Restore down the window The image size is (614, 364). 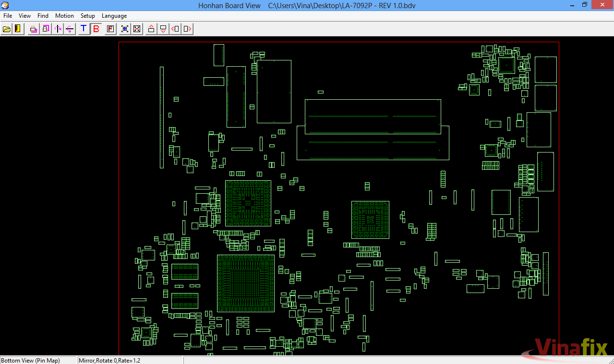tap(585, 5)
